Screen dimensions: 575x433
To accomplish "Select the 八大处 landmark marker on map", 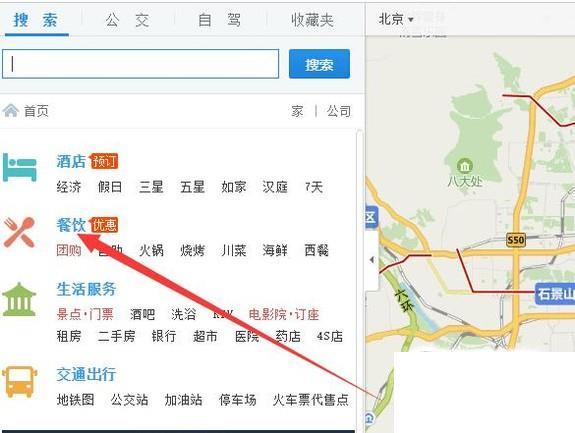I will 465,166.
